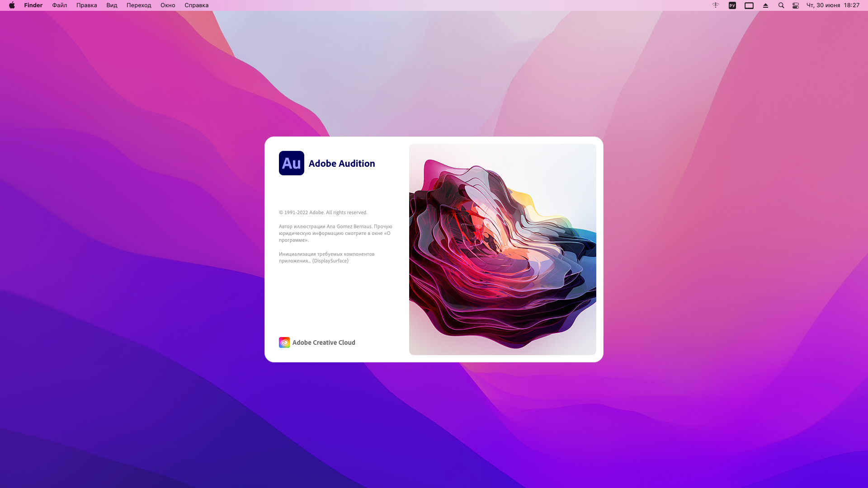Expand the Вид menu
The width and height of the screenshot is (868, 488).
(x=112, y=5)
